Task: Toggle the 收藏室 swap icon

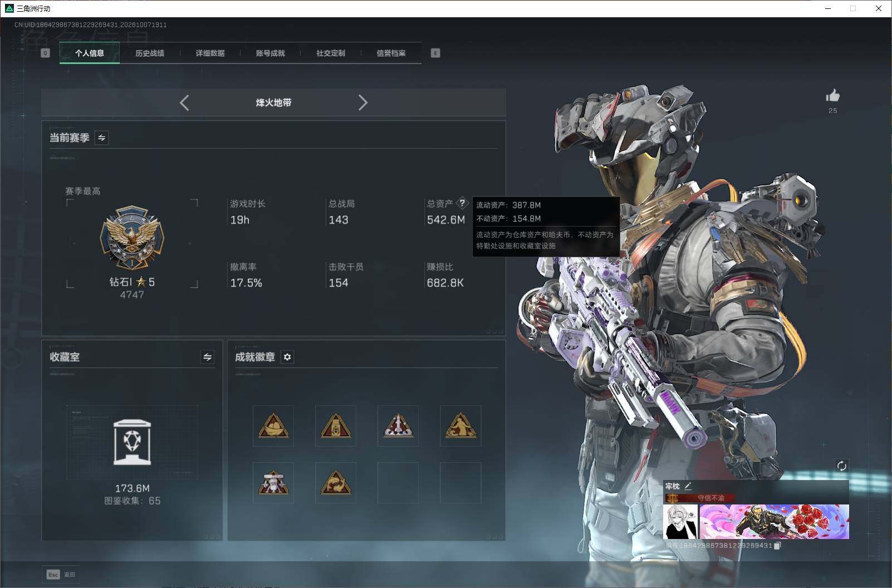Action: click(207, 357)
